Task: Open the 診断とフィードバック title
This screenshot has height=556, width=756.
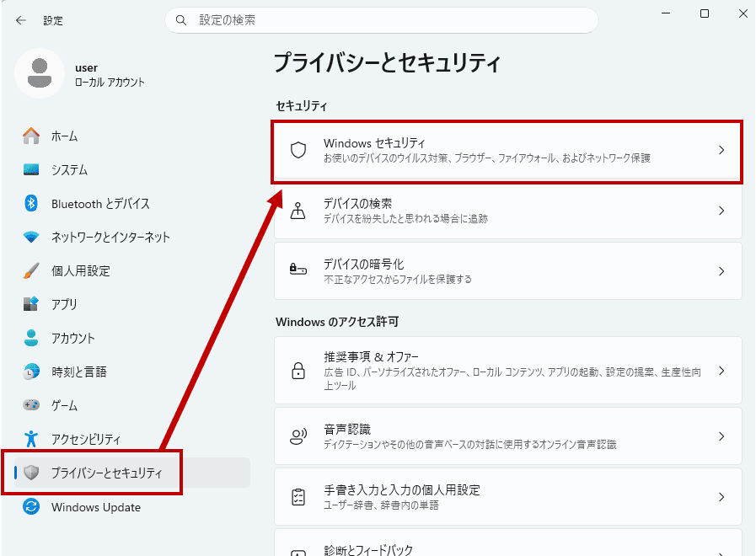Action: [x=368, y=550]
